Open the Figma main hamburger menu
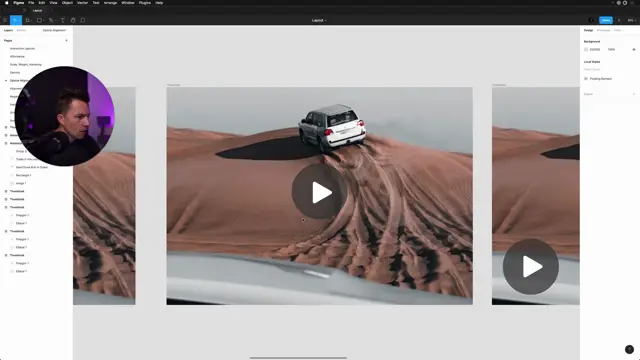 tap(5, 20)
